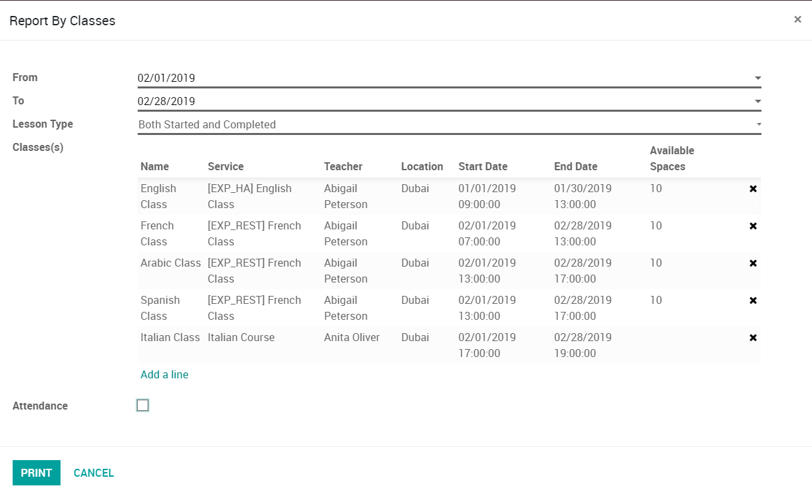The width and height of the screenshot is (812, 504).
Task: Sort by Available Spaces column header
Action: coord(672,159)
